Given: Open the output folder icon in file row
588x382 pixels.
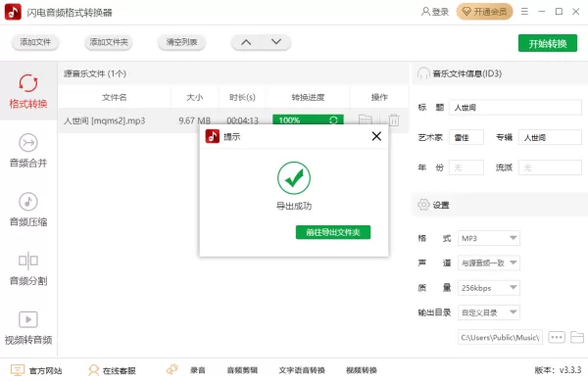Looking at the screenshot, I should (x=366, y=119).
